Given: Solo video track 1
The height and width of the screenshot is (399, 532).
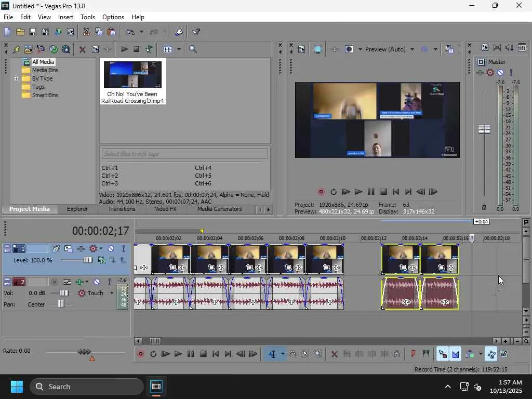Looking at the screenshot, I should pyautogui.click(x=124, y=249).
